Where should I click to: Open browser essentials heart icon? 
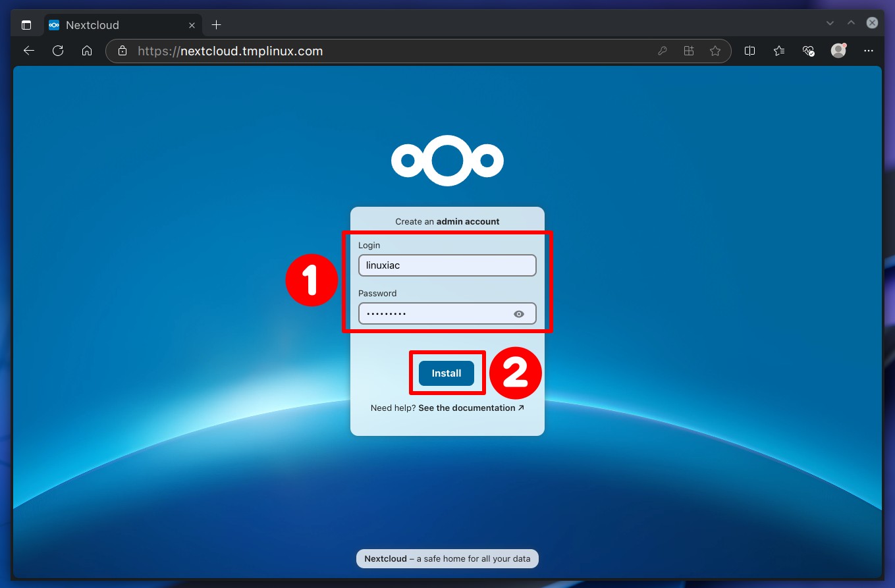tap(809, 51)
